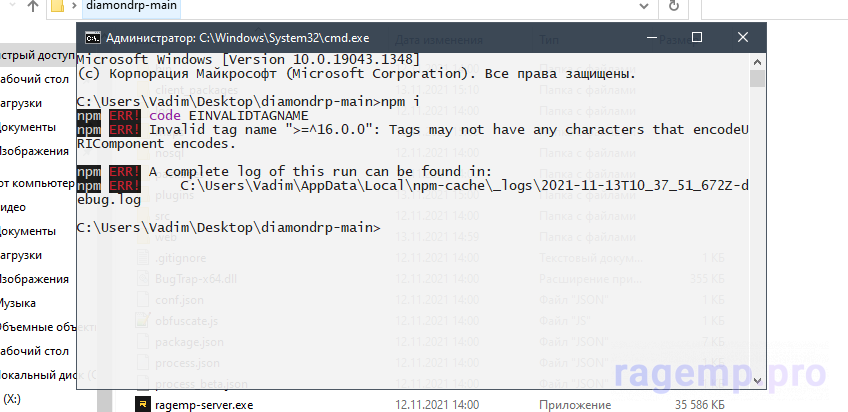Click the folder icon in the address bar

tap(58, 6)
